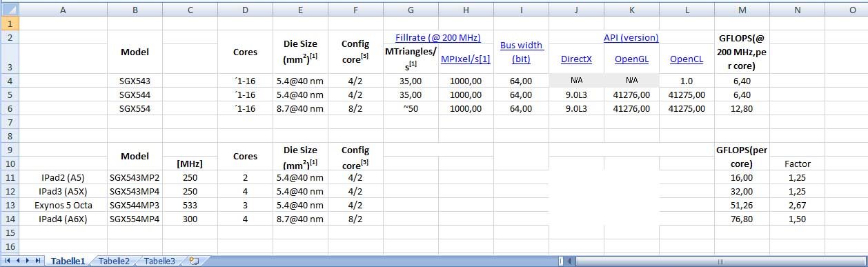Viewport: 868px width, 267px height.
Task: Select the 76,80 GFLOPS cell
Action: coord(742,219)
